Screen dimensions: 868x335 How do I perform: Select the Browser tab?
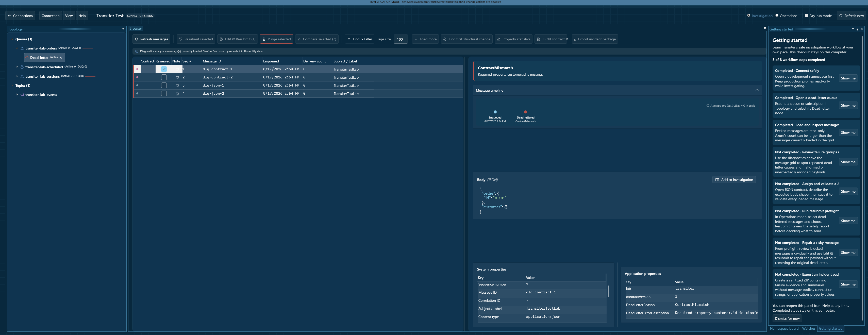click(x=136, y=29)
